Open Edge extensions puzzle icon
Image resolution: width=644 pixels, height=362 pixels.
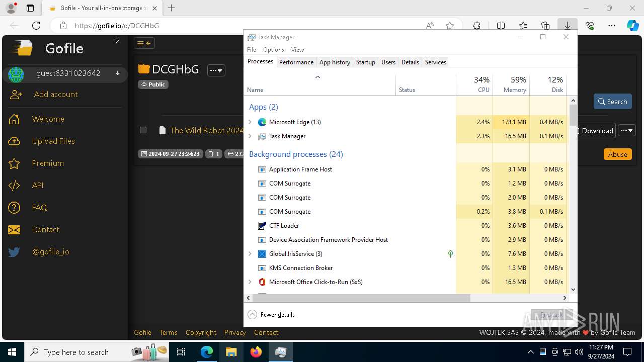point(476,26)
